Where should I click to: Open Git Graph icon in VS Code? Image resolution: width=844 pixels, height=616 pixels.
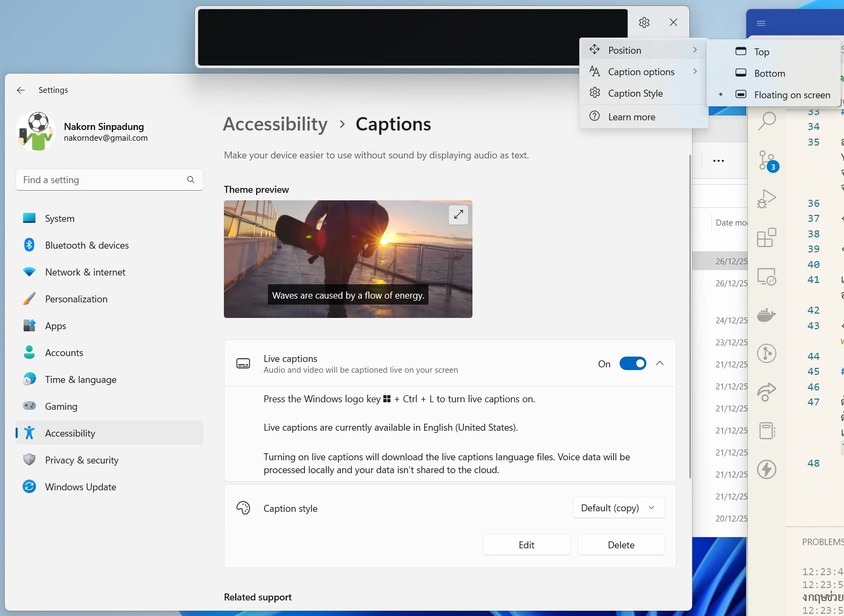coord(767,353)
